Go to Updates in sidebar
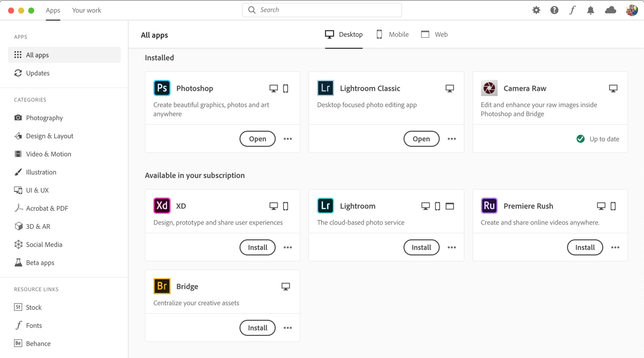 [x=38, y=73]
